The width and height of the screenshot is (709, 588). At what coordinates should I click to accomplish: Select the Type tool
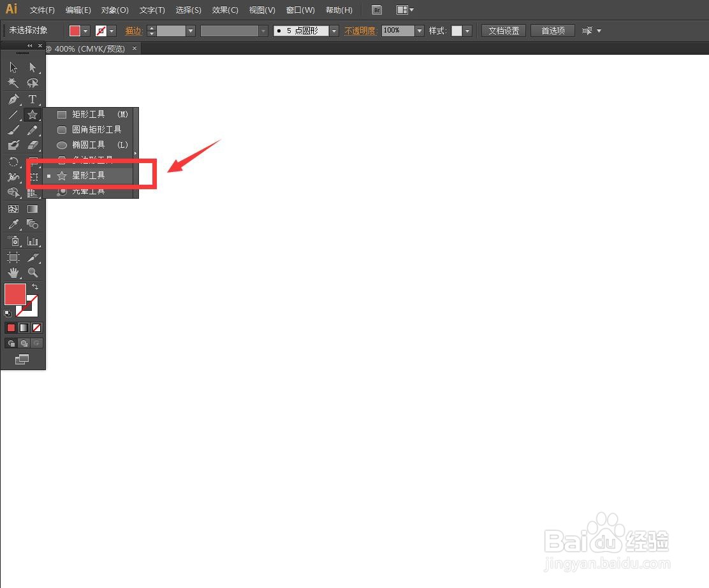tap(33, 99)
